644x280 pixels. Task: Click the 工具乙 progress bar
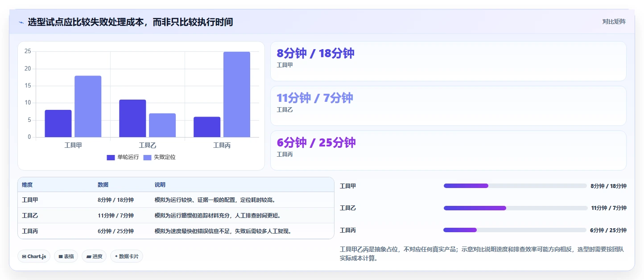click(x=515, y=208)
